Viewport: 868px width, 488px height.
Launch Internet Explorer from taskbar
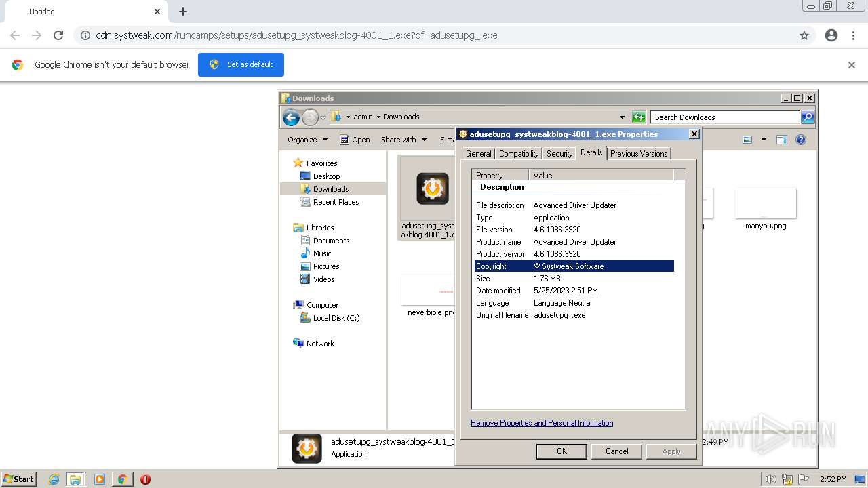tap(54, 479)
